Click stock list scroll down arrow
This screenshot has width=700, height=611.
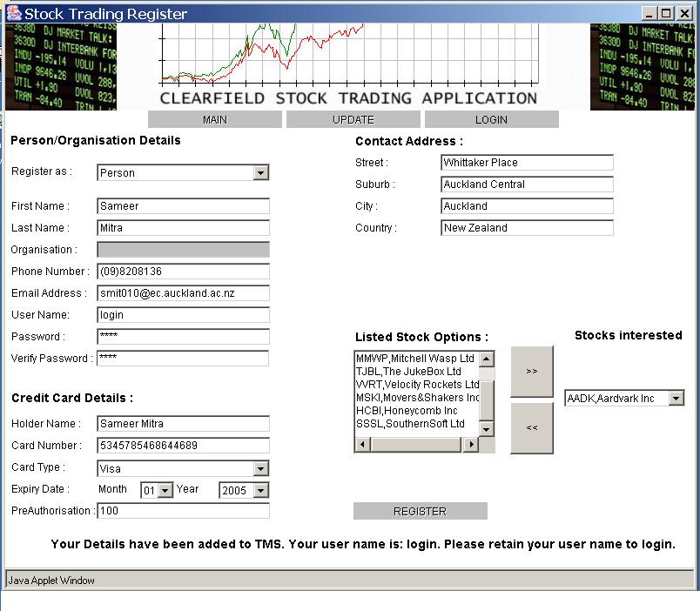click(487, 429)
